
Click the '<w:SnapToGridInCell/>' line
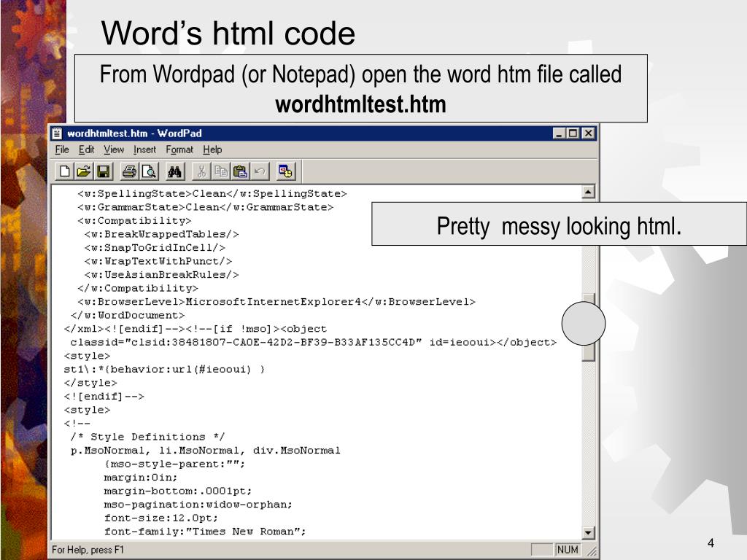[155, 248]
